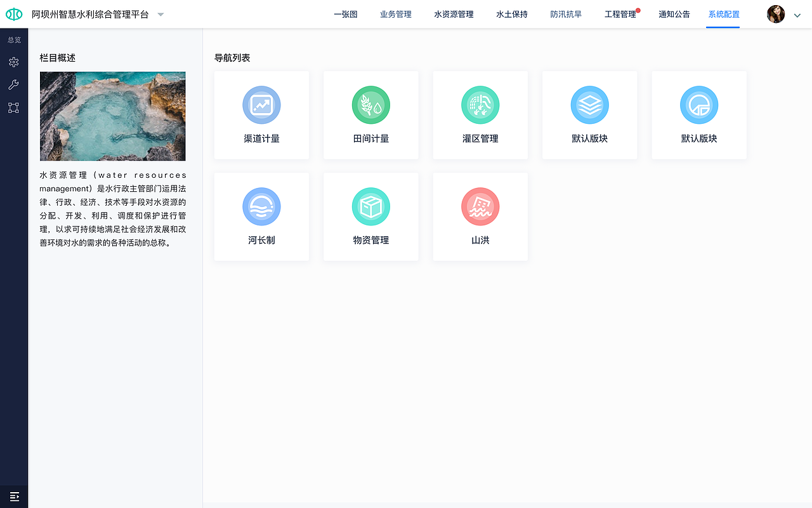Expand the sidebar via bottom collapse icon
The height and width of the screenshot is (508, 812).
click(13, 496)
